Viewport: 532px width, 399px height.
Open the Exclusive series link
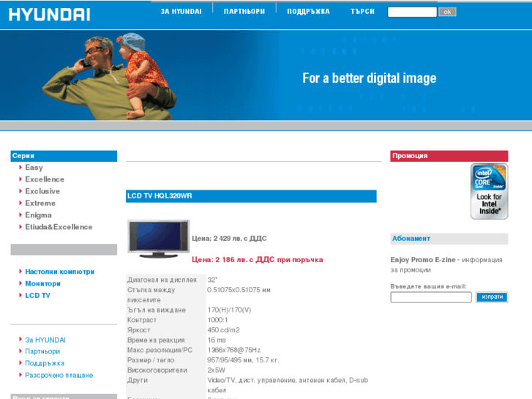(x=42, y=191)
